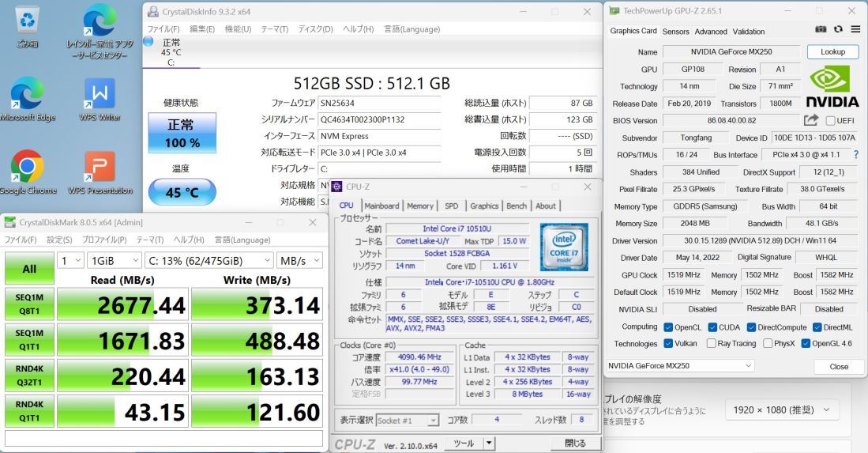Toggle the CUDA checkbox
The width and height of the screenshot is (868, 453).
coord(712,327)
